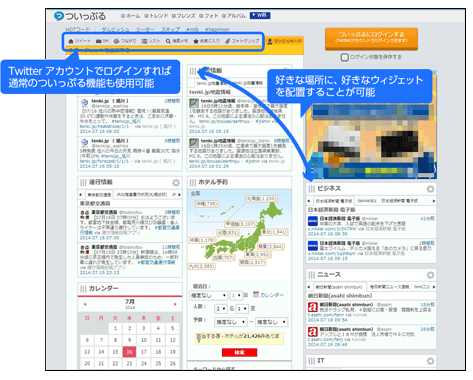Click the red 検索 hotel search button

point(239,352)
